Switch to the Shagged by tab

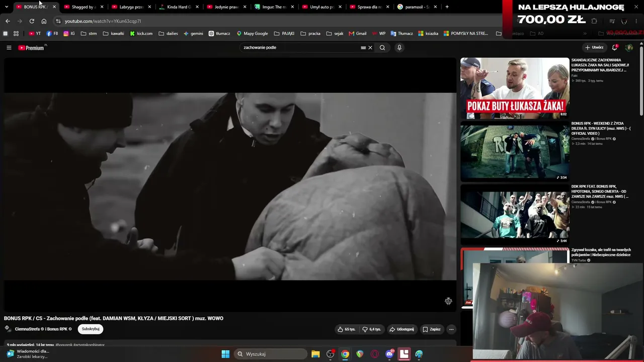click(x=84, y=7)
